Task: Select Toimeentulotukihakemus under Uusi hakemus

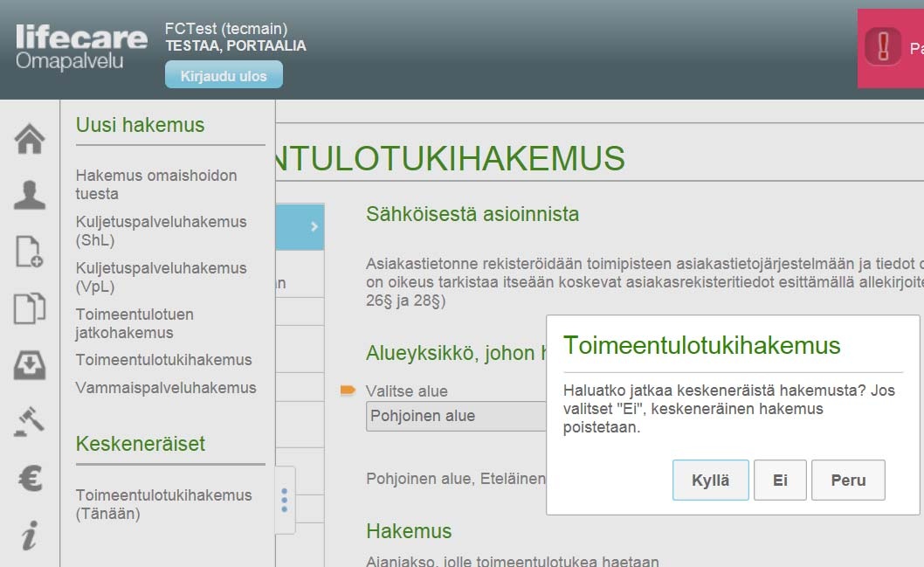Action: pos(164,360)
